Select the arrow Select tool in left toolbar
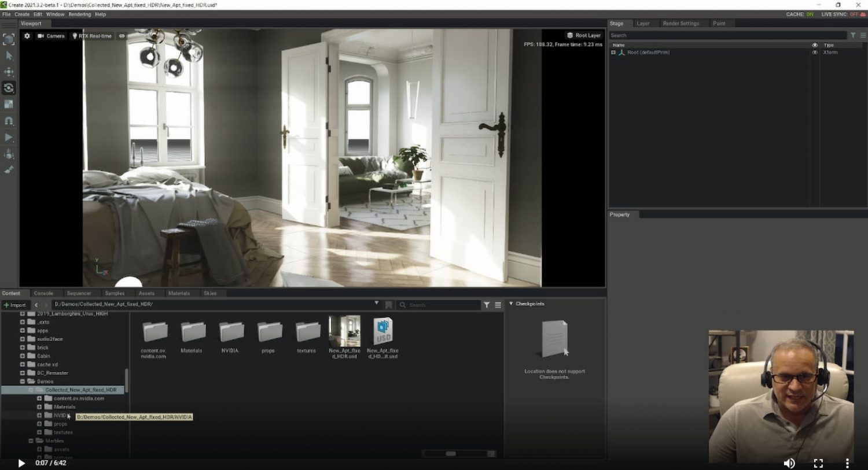Viewport: 868px width, 470px height. tap(9, 55)
